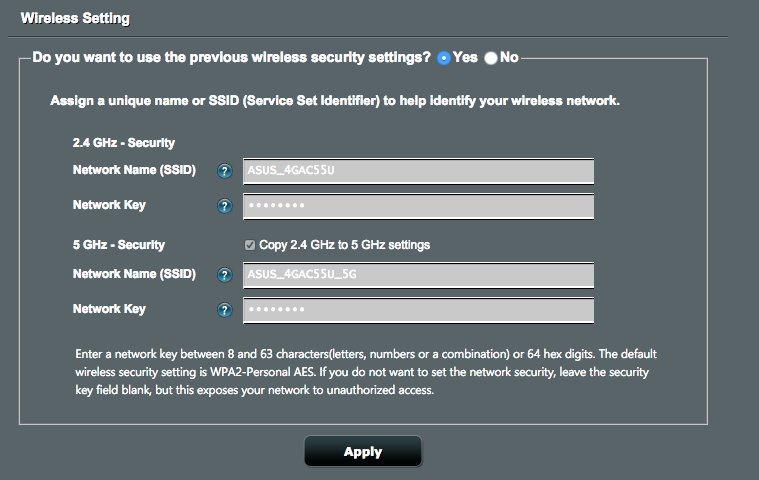Image resolution: width=759 pixels, height=480 pixels.
Task: Select the Network Name (SSID) label under 2.4 GHz
Action: coord(134,170)
